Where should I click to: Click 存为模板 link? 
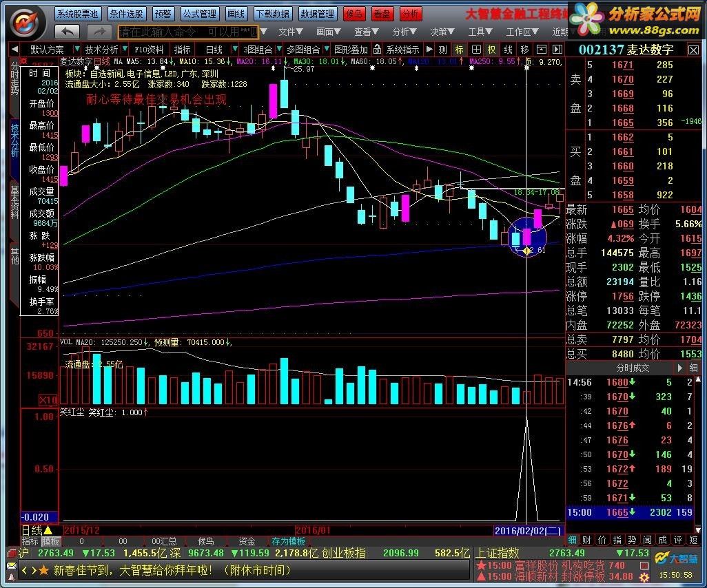coord(288,541)
